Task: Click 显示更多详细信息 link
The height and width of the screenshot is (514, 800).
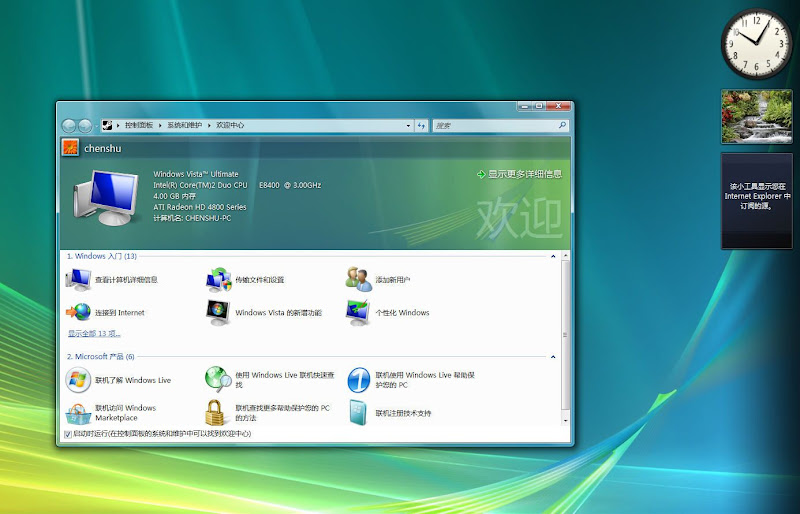Action: point(525,174)
